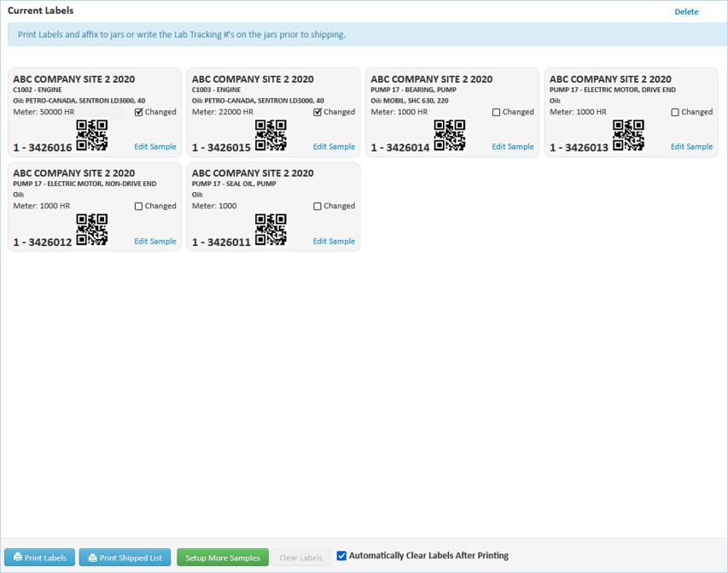
Task: Click QR code on label 3426014
Action: (x=450, y=136)
